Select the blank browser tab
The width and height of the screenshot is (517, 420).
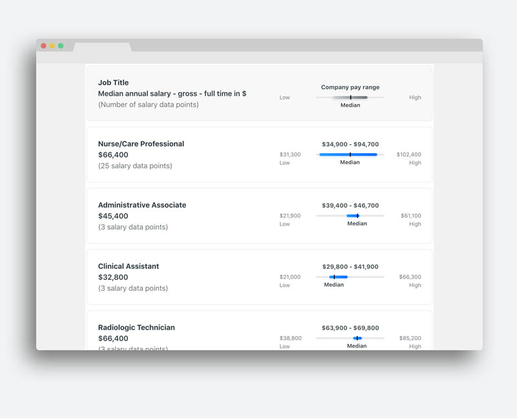[x=102, y=47]
